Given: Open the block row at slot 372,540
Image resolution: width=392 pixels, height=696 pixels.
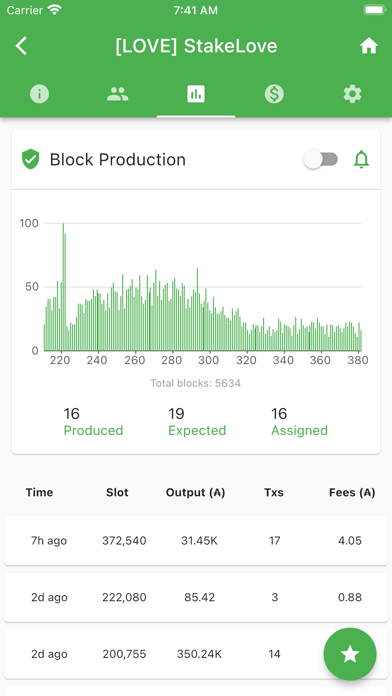Looking at the screenshot, I should click(196, 541).
